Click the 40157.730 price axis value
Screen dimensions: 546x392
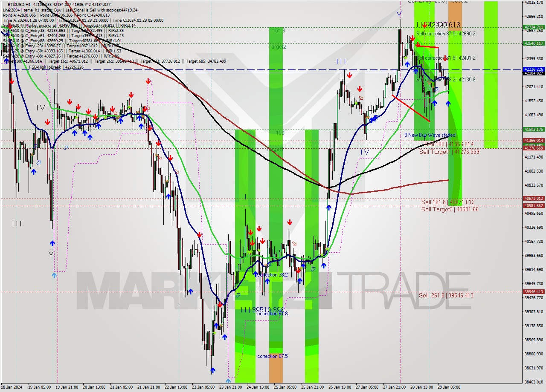[x=533, y=241]
